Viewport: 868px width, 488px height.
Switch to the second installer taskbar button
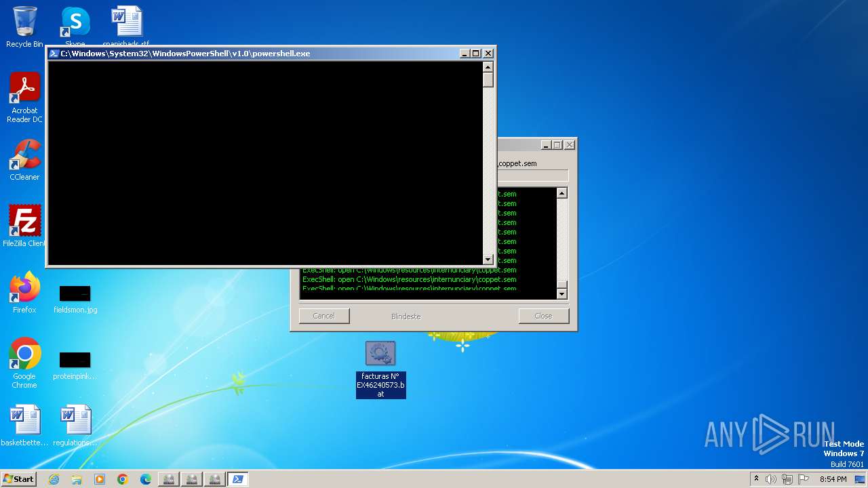tap(191, 479)
